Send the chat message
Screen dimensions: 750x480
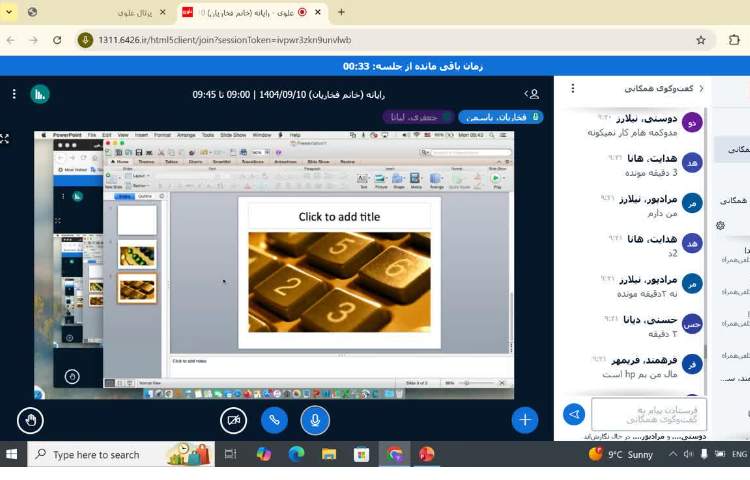point(574,414)
